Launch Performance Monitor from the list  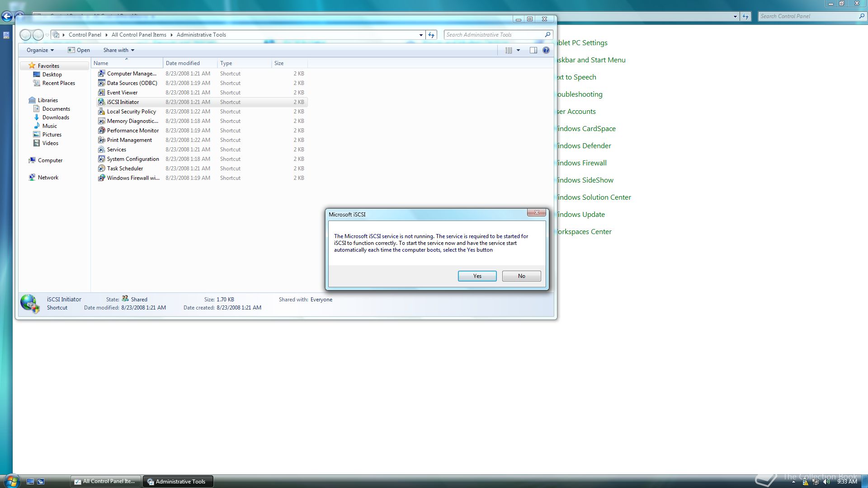(x=132, y=130)
